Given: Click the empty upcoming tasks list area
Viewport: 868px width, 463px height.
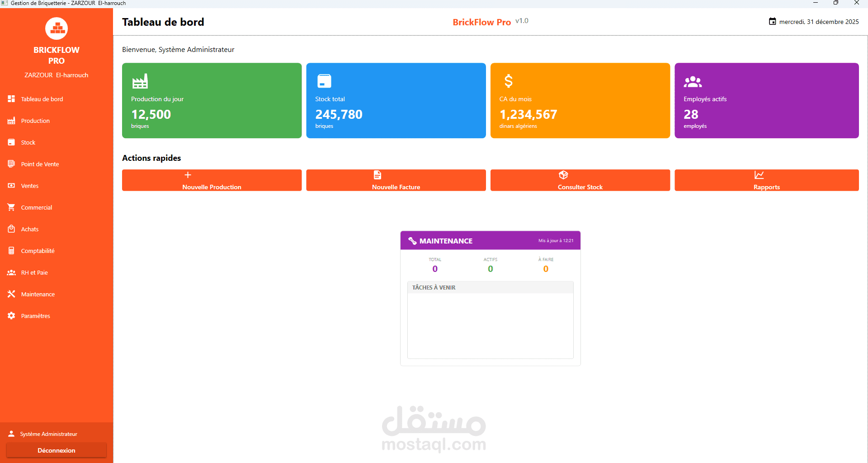Looking at the screenshot, I should [491, 326].
